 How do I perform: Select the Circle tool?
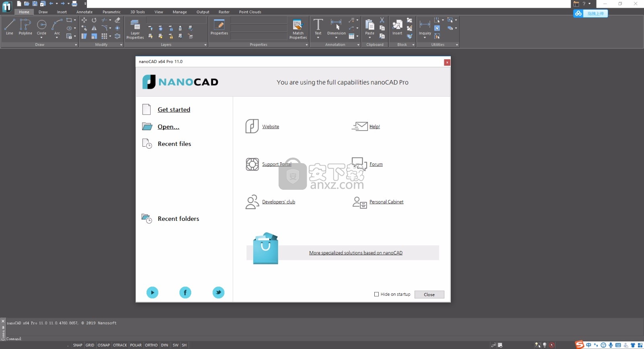click(41, 27)
